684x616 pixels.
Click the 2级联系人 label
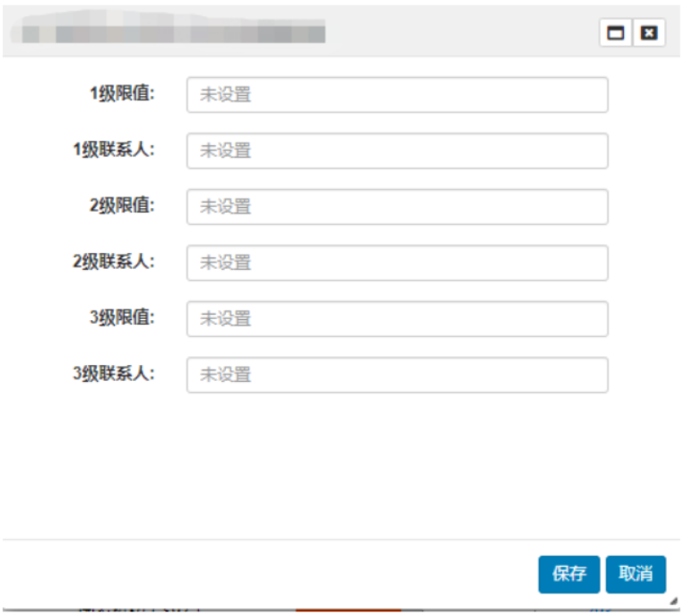click(x=114, y=262)
